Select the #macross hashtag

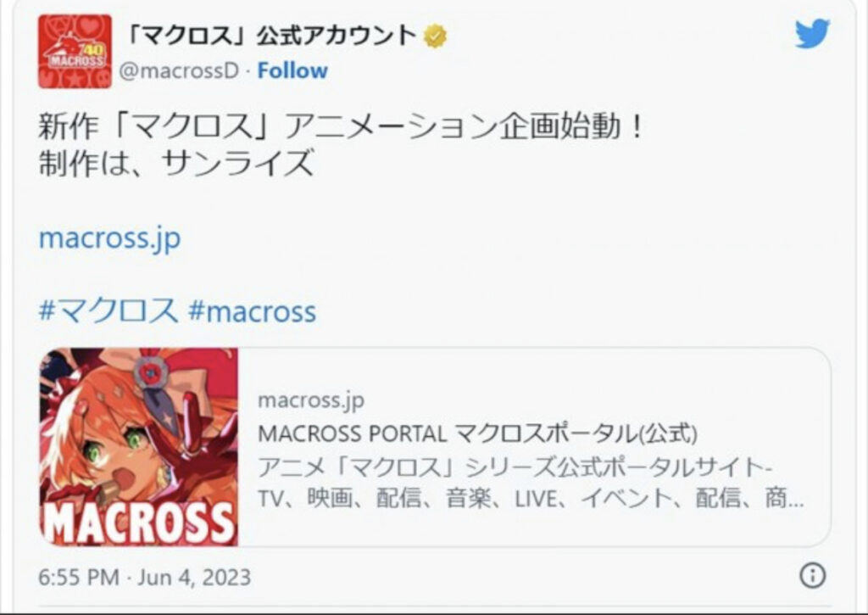pyautogui.click(x=253, y=310)
